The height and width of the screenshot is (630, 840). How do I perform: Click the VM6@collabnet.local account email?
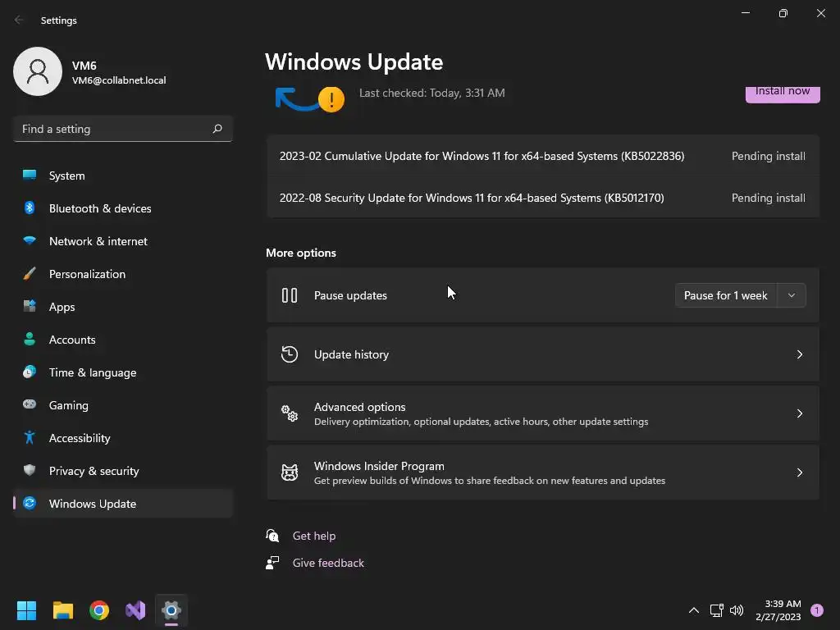click(x=119, y=80)
